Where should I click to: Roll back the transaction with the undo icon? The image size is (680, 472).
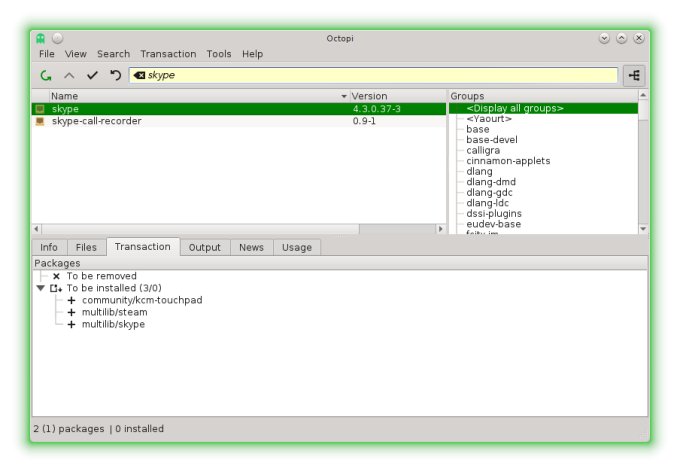[x=115, y=75]
